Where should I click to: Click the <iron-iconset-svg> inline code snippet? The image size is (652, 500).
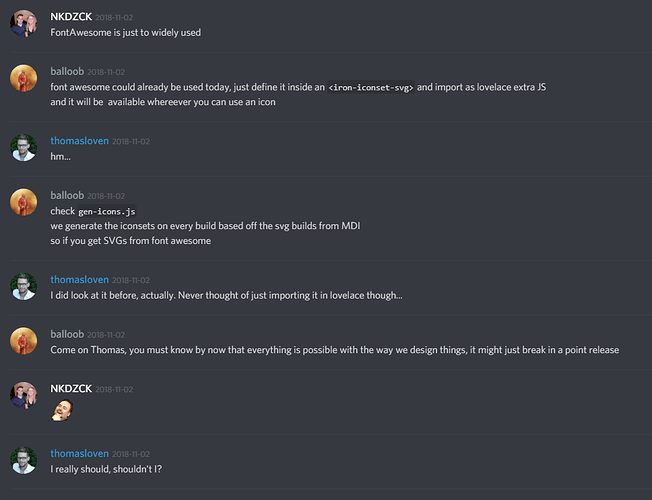[x=371, y=88]
